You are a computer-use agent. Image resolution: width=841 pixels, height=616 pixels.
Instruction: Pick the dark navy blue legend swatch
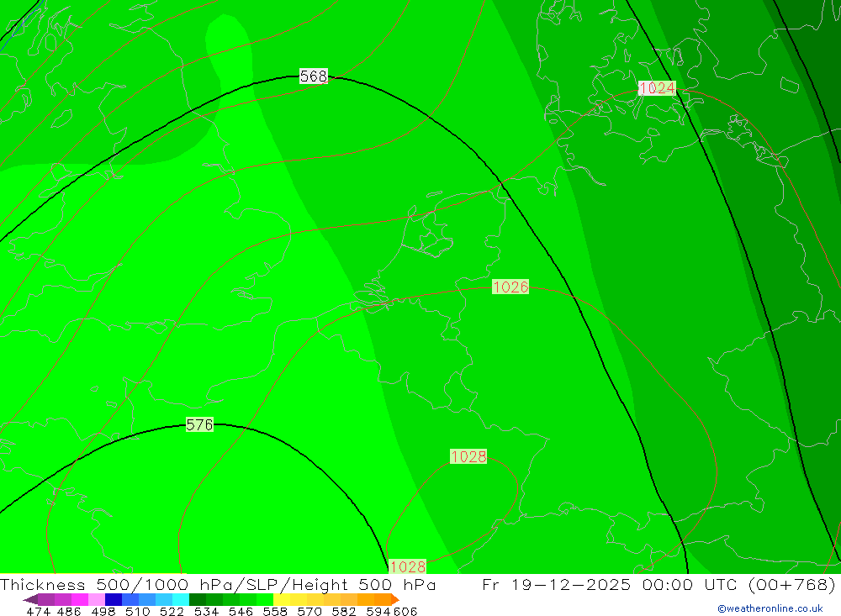click(114, 599)
